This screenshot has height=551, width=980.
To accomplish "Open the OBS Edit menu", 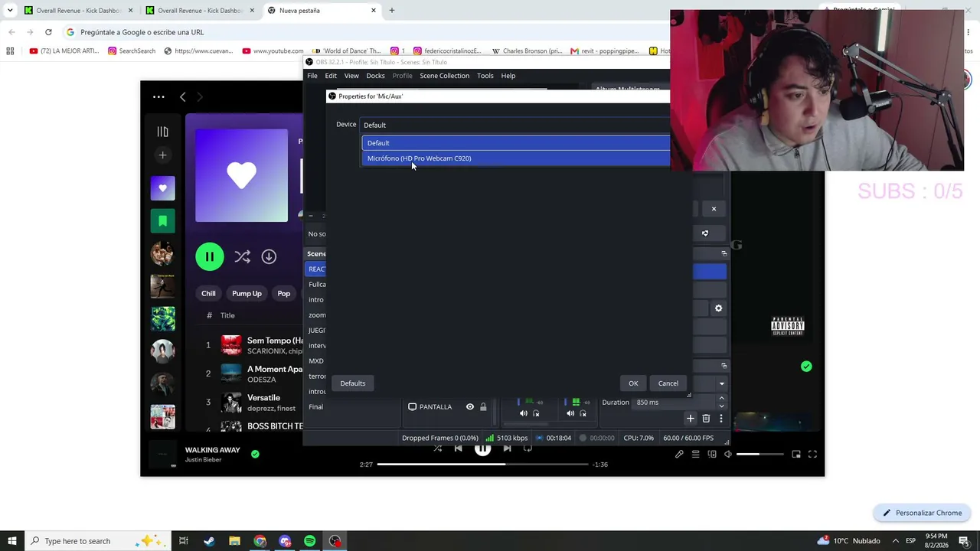I will tap(331, 76).
